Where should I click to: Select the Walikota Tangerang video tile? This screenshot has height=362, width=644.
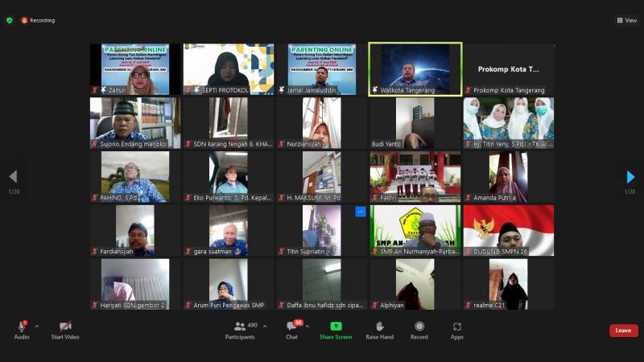pyautogui.click(x=415, y=69)
